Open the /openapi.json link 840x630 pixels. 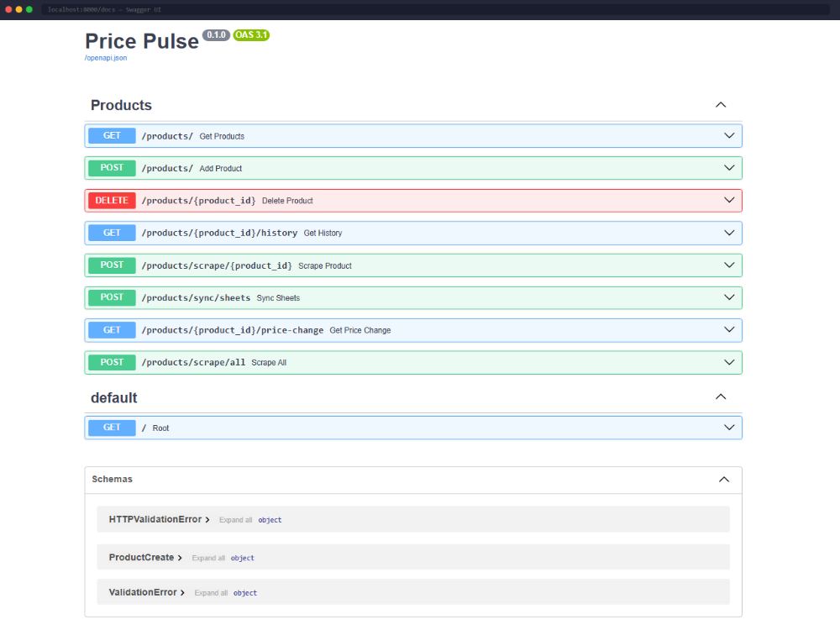tap(106, 58)
